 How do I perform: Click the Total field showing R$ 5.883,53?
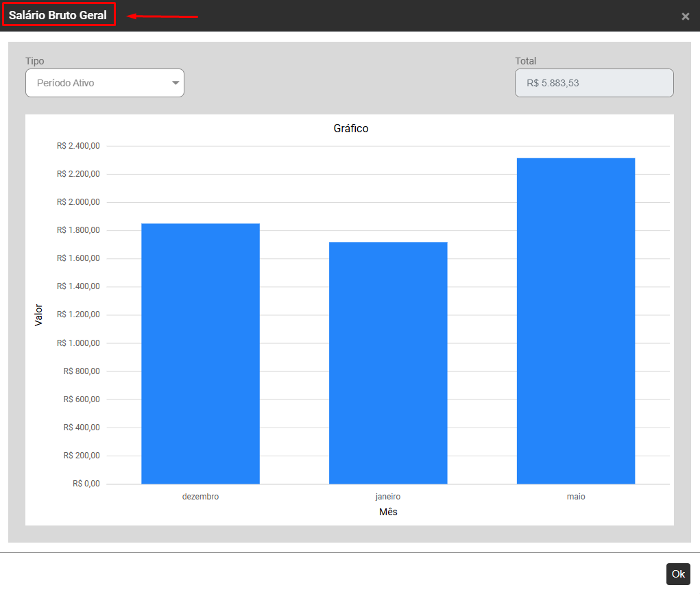tap(594, 83)
